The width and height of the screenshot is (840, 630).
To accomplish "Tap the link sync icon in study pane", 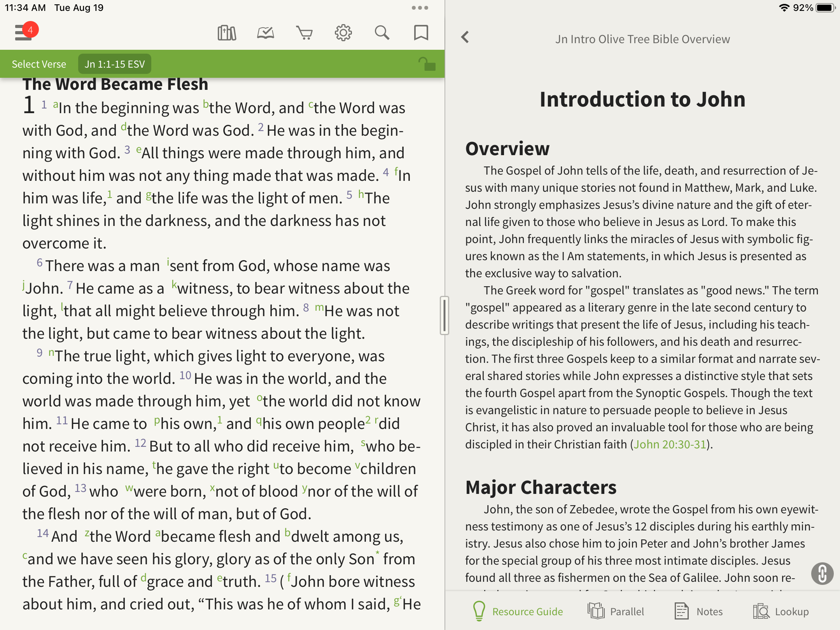I will 822,573.
